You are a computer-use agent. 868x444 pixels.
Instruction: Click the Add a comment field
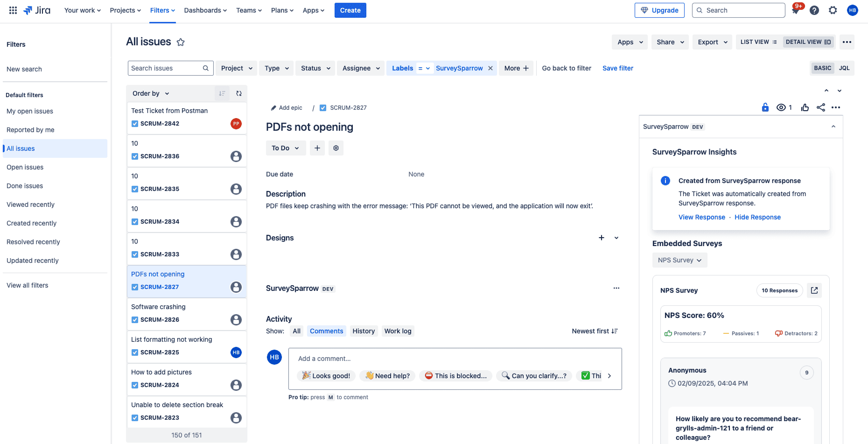(x=455, y=359)
